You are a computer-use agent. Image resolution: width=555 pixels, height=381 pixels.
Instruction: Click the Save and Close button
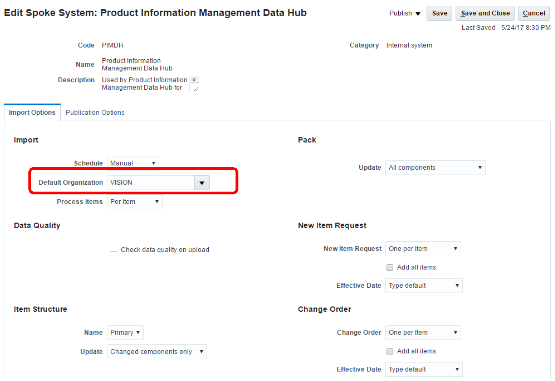pos(485,13)
